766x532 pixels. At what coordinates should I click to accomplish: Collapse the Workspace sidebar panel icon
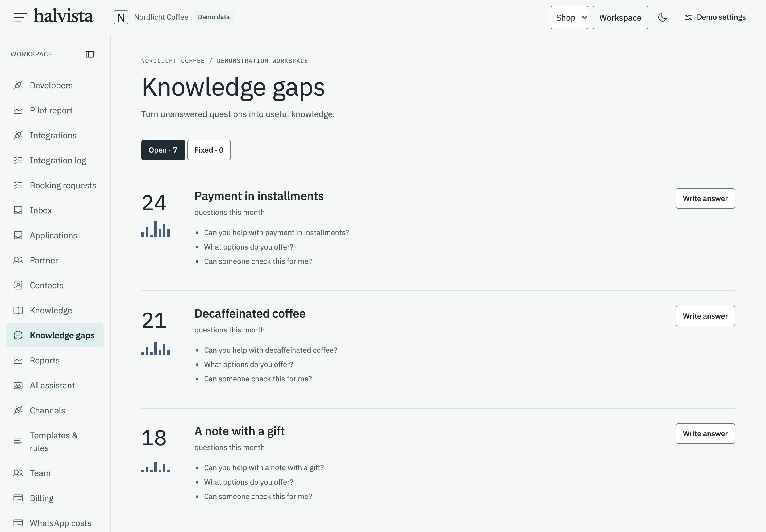[x=90, y=54]
